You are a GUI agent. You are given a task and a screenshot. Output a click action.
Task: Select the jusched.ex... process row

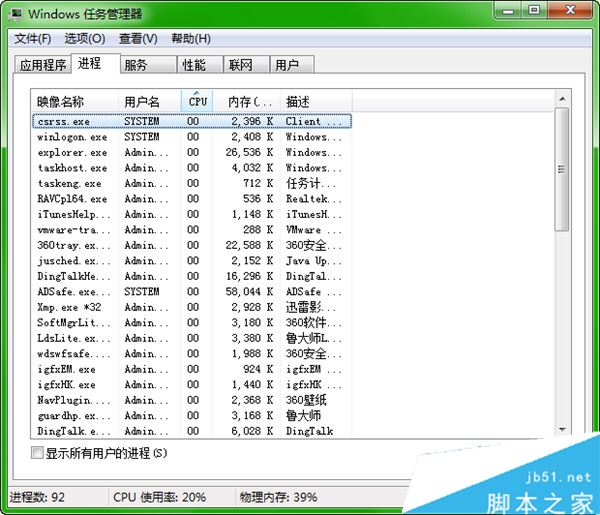pos(192,261)
